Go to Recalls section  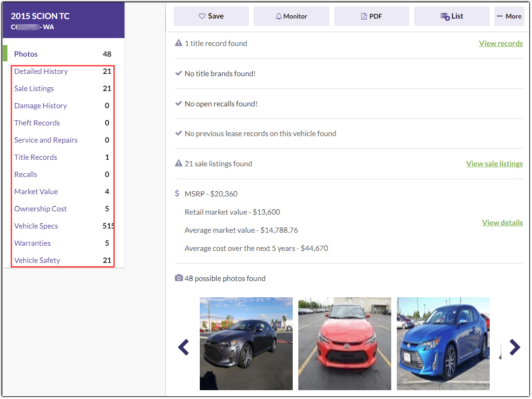tap(26, 174)
